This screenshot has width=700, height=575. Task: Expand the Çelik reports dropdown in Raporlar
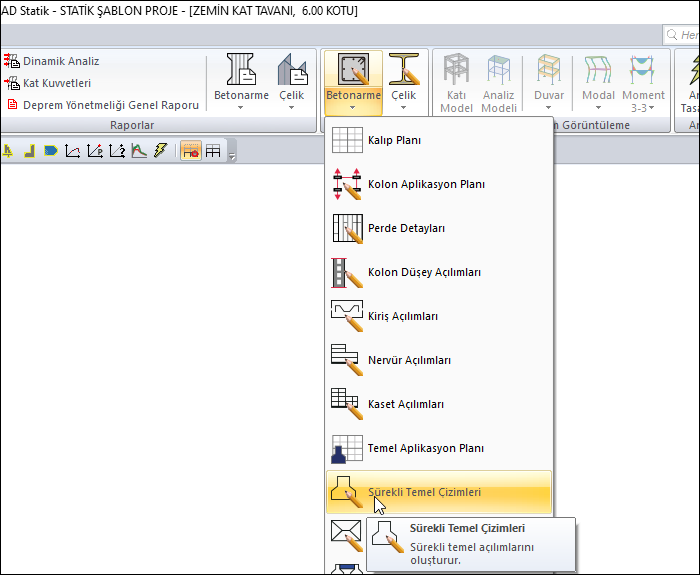pyautogui.click(x=291, y=82)
